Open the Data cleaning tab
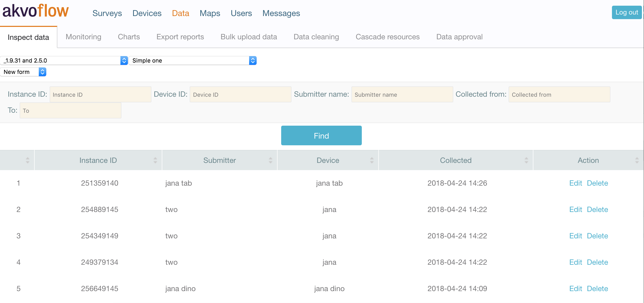Screen dimensions: 644x303 316,37
